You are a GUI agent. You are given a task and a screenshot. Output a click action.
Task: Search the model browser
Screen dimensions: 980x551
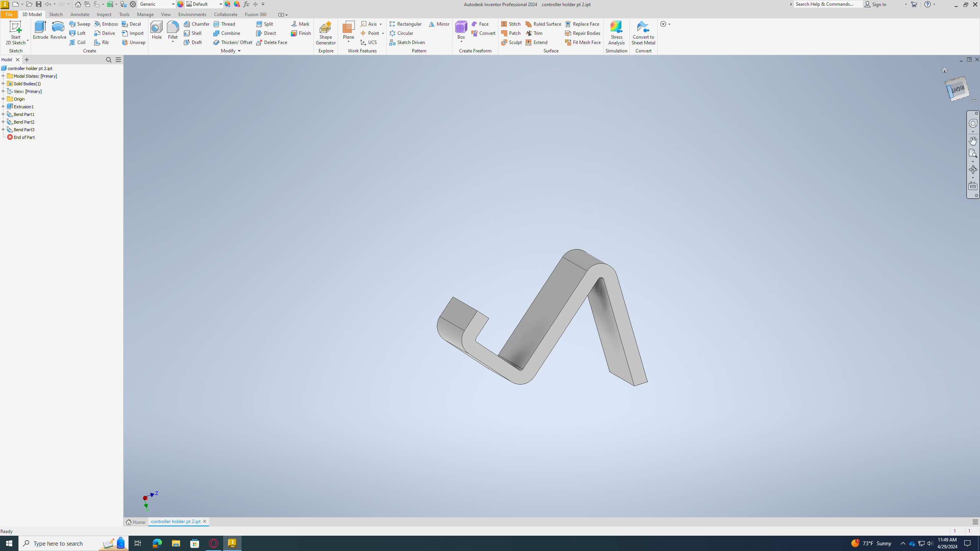[x=109, y=60]
